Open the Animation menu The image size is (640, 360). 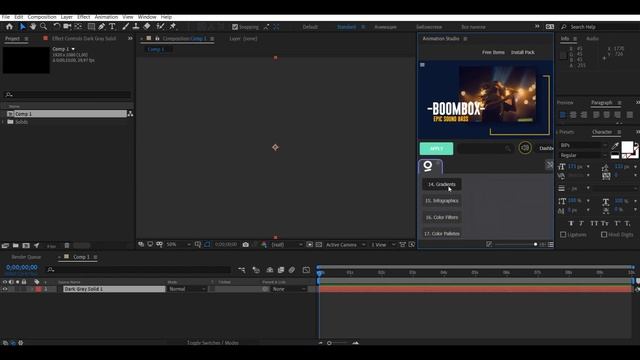point(106,17)
